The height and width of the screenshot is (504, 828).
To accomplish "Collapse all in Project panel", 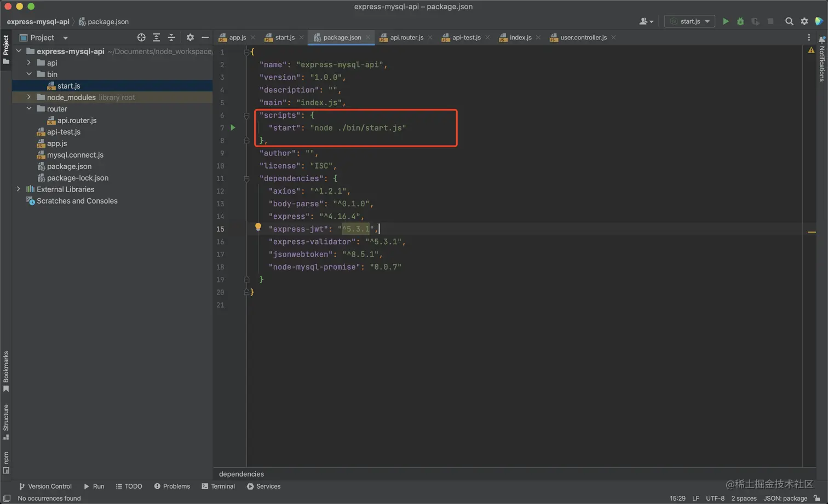I will 171,38.
